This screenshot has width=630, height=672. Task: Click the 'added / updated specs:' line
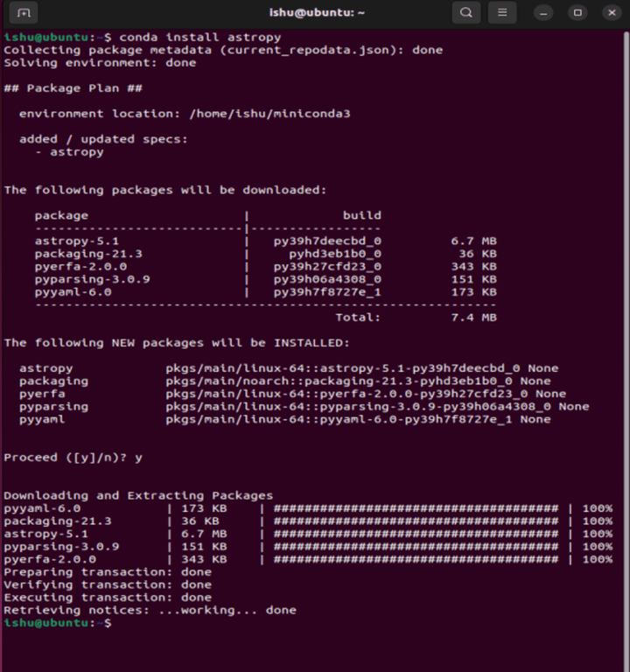point(103,139)
